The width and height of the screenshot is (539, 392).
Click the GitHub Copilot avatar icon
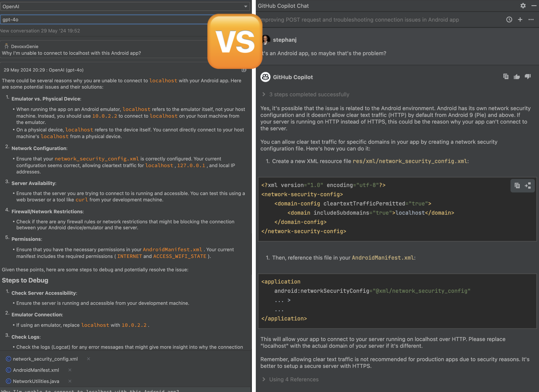(265, 77)
